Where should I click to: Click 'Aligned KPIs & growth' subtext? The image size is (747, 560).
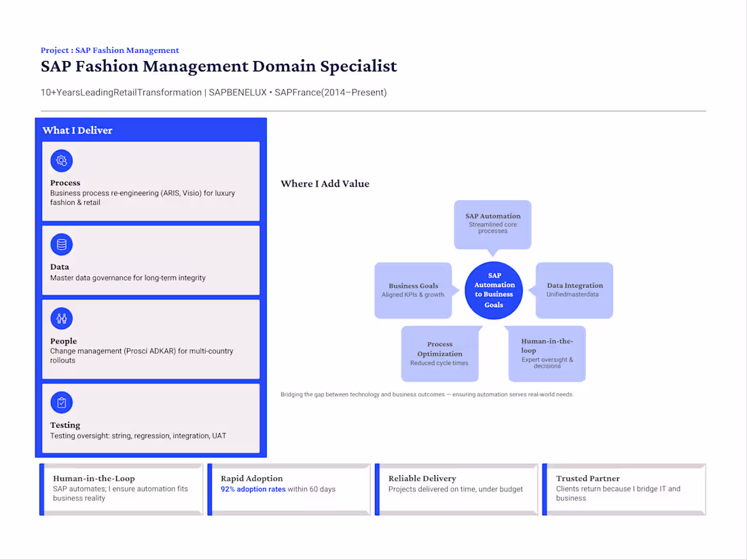point(413,295)
